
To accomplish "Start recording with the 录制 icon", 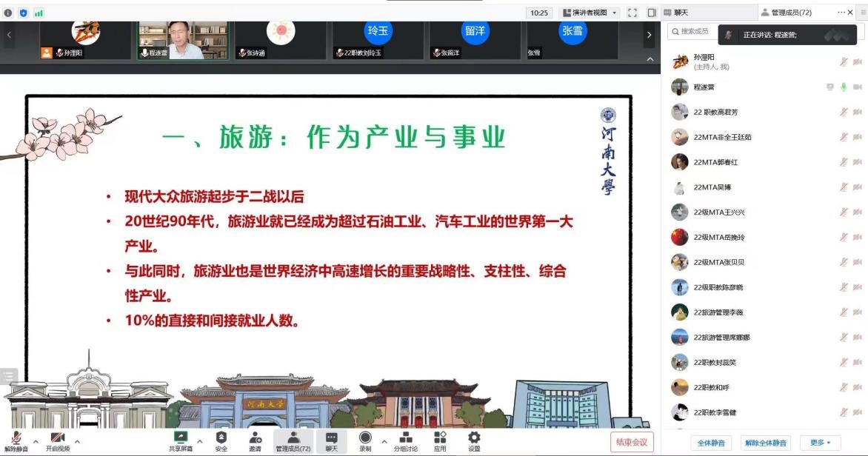I will (x=365, y=437).
